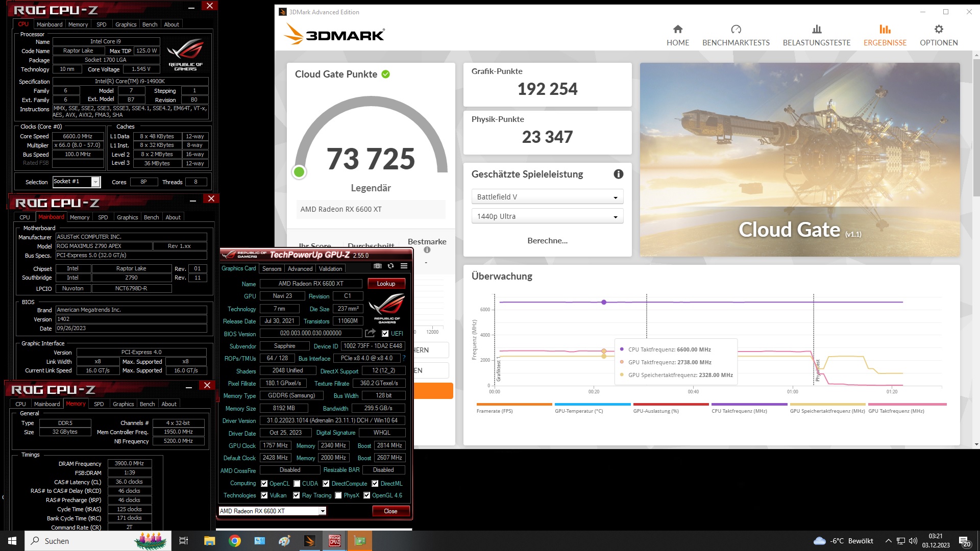Click the Suchen taskbar search box
The image size is (980, 551).
coord(98,541)
